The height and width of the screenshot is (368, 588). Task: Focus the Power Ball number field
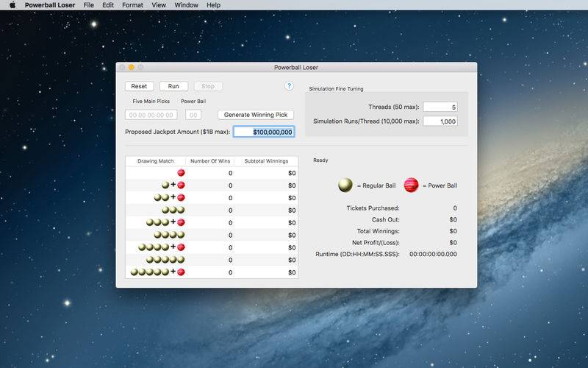(x=193, y=115)
